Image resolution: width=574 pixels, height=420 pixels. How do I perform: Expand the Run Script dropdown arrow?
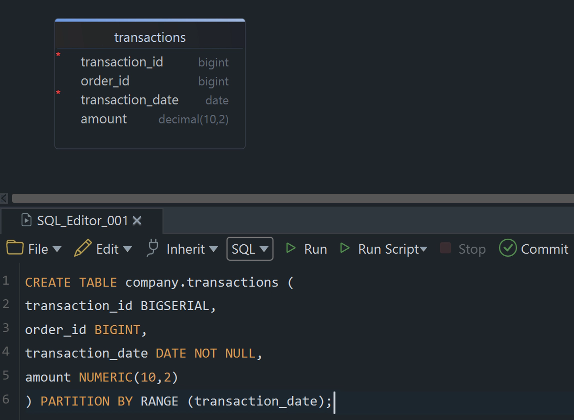[x=424, y=249]
